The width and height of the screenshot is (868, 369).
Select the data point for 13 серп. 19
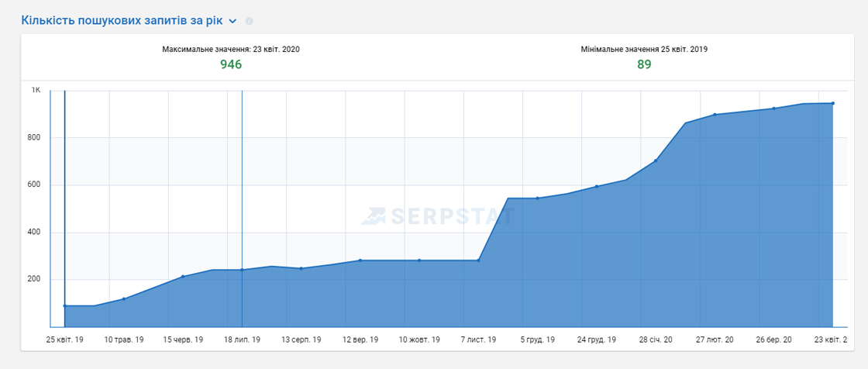[x=301, y=268]
